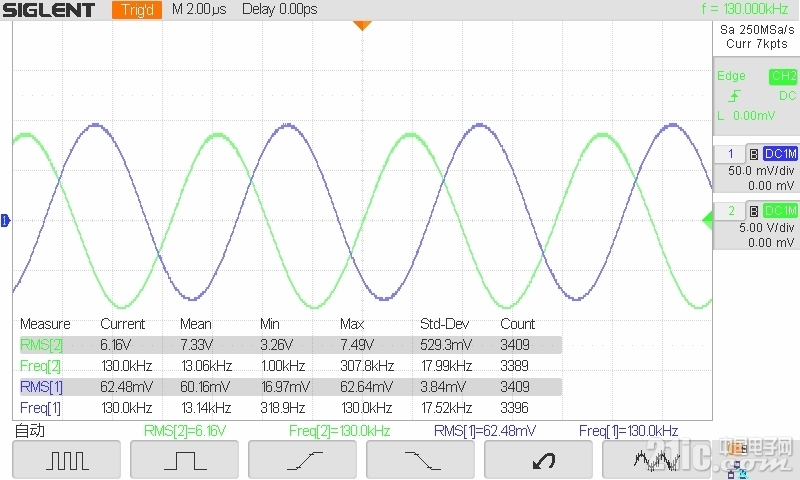
Task: Click the trigger level L 0.00mV value
Action: (746, 116)
